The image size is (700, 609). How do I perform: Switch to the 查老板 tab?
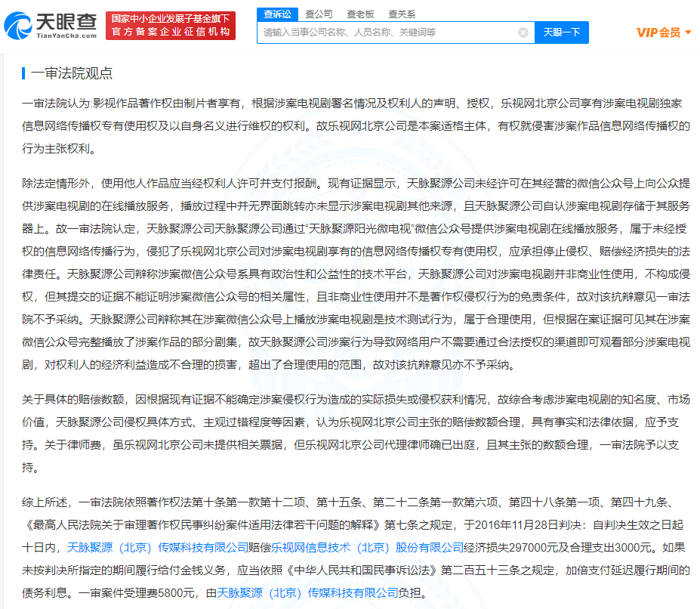pyautogui.click(x=360, y=14)
